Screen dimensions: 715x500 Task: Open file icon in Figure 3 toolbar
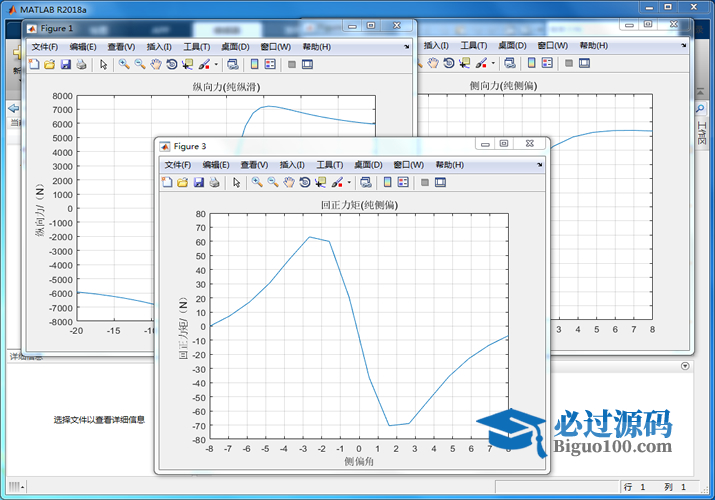pyautogui.click(x=182, y=182)
